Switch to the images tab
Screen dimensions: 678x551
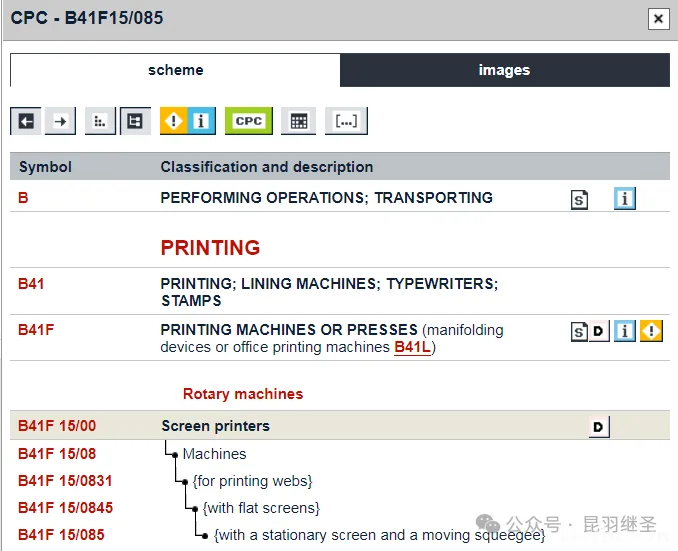point(504,70)
